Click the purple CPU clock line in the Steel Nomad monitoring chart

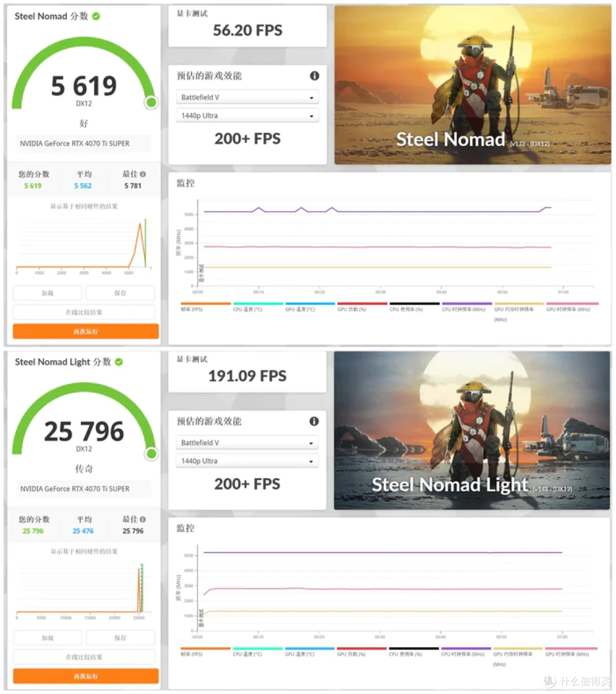376,212
